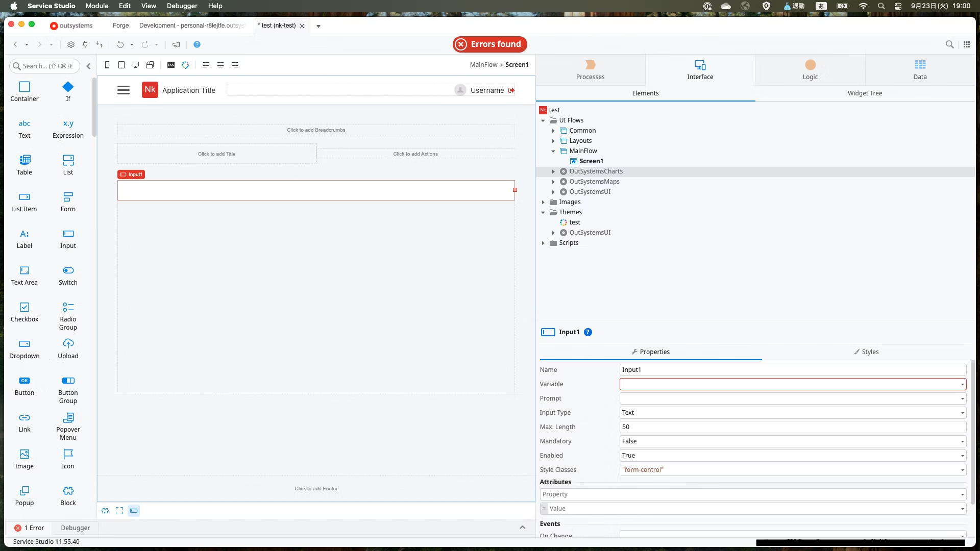This screenshot has height=551, width=980.
Task: Expand the OutSystemsCharts tree node
Action: (553, 171)
